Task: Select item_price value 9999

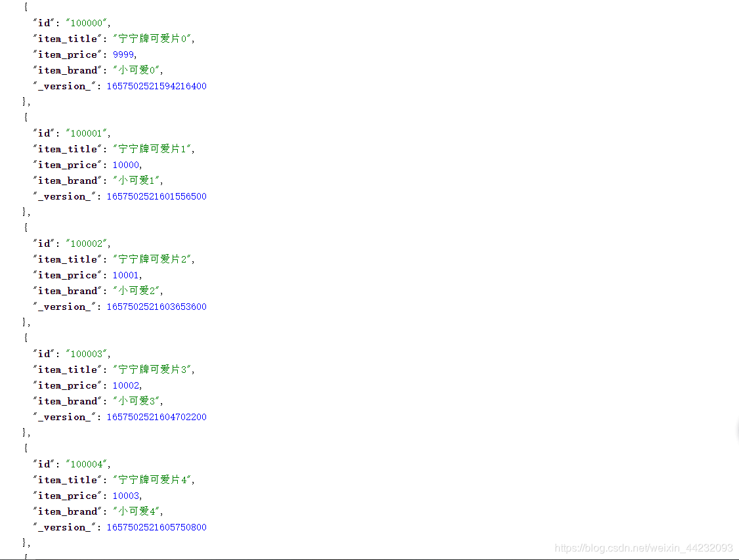Action: coord(123,54)
